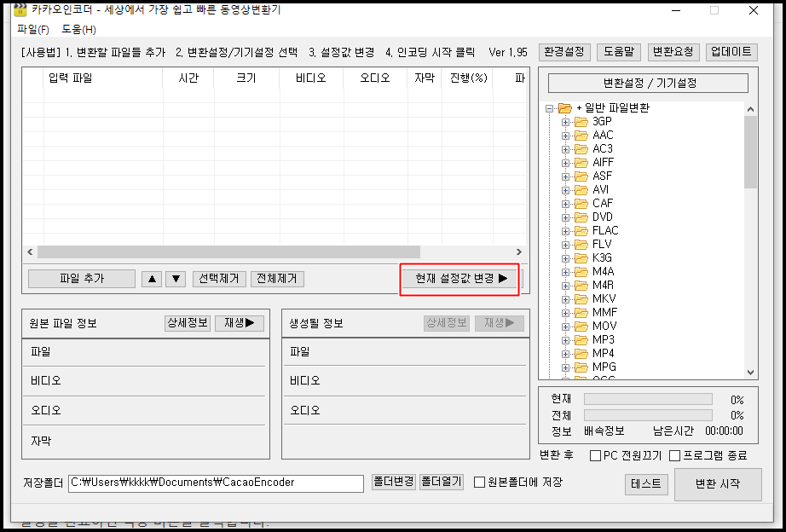Click the 도움말 button
Image resolution: width=786 pixels, height=532 pixels.
coord(619,52)
